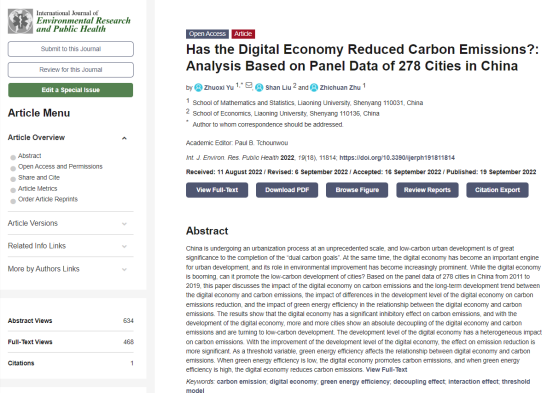Open Zhichuan Zhu's author profile icon
The height and width of the screenshot is (394, 554).
tap(314, 87)
